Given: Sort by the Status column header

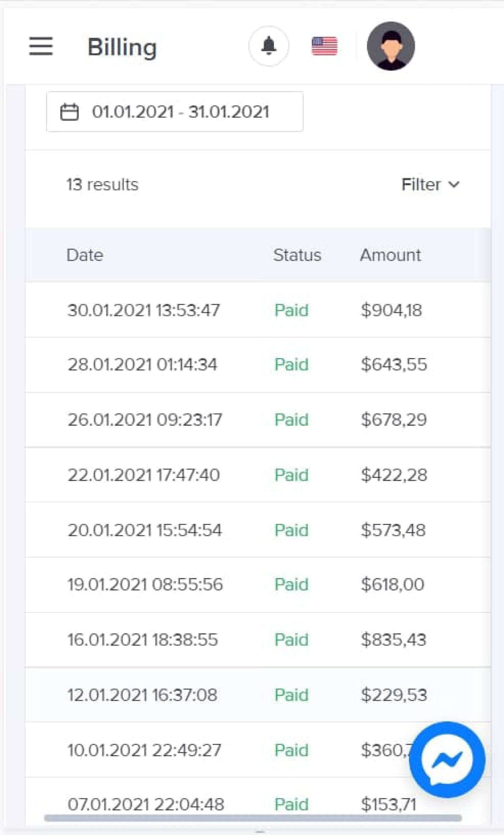Looking at the screenshot, I should click(297, 255).
